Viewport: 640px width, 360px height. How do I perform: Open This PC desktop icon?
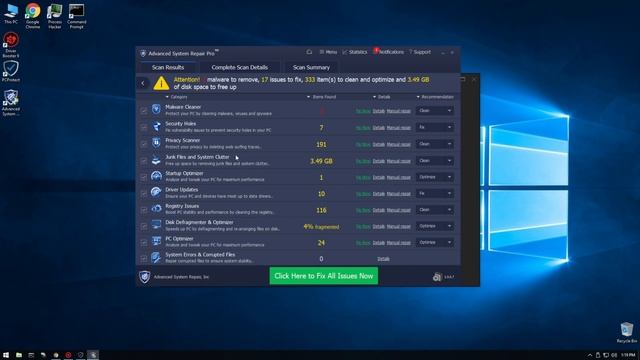(11, 14)
